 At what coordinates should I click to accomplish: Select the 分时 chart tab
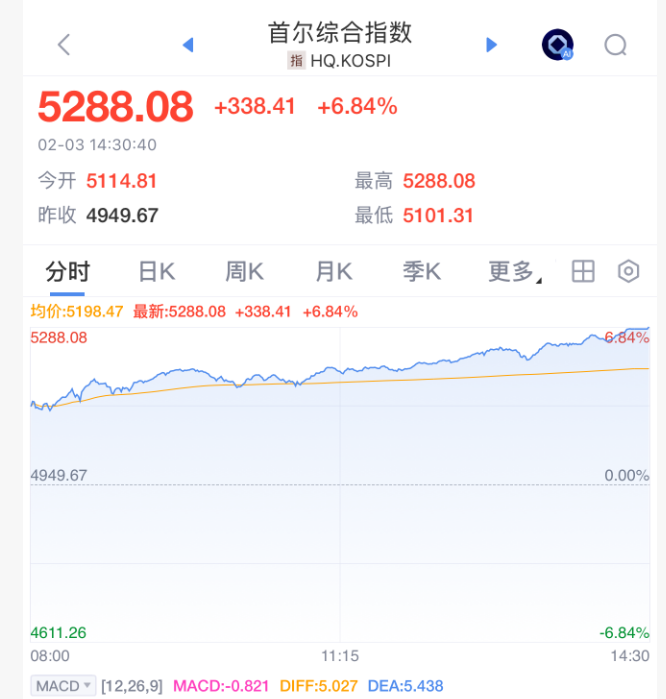point(68,271)
